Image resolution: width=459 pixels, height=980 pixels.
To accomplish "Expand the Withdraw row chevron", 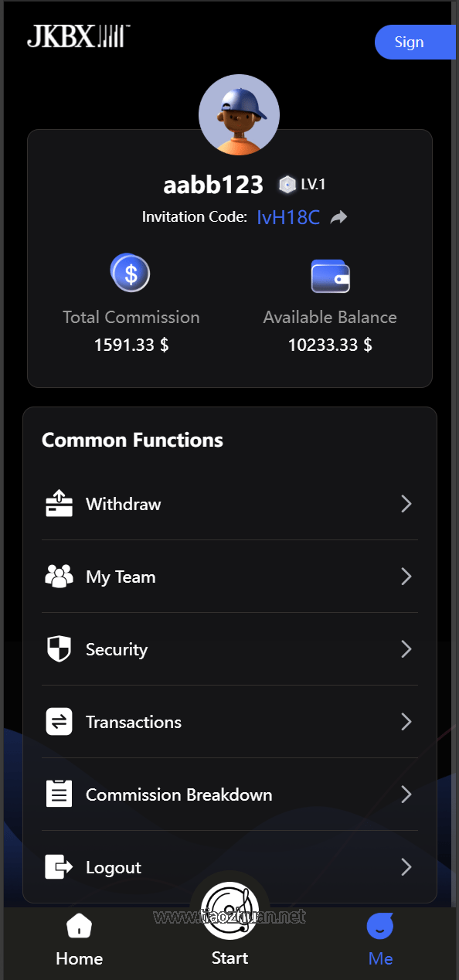I will click(x=406, y=504).
